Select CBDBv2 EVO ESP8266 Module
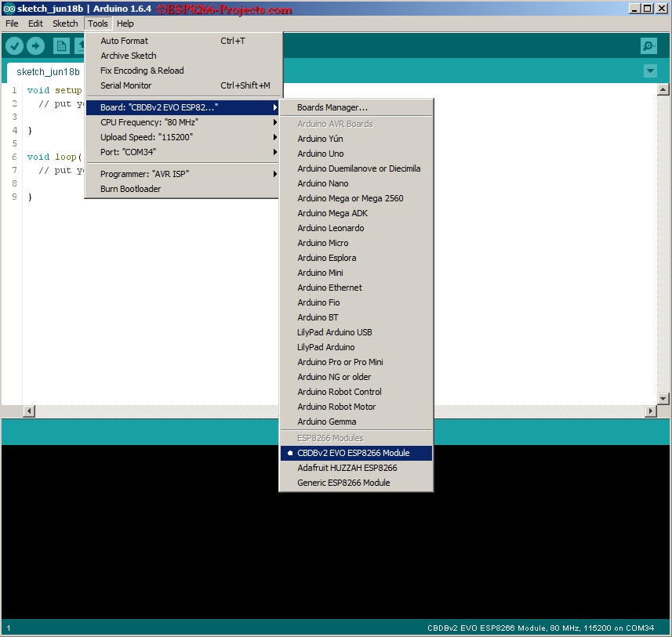 pos(356,453)
